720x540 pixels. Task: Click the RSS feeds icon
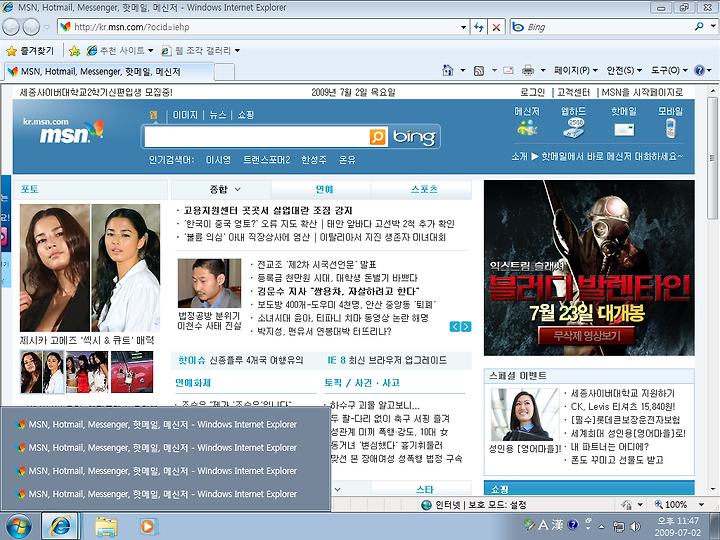tap(479, 70)
